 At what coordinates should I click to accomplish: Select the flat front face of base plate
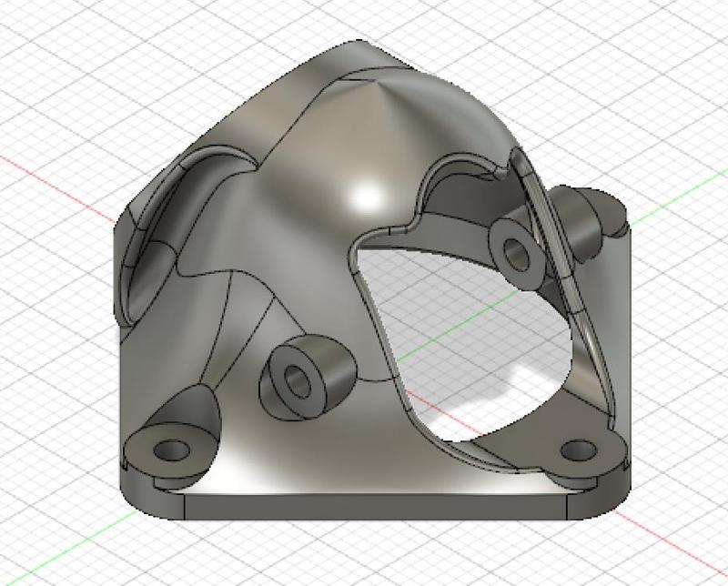tap(376, 507)
